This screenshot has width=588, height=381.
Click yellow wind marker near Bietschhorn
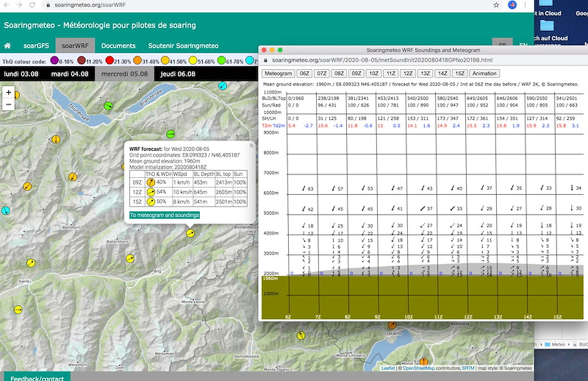pos(130,258)
